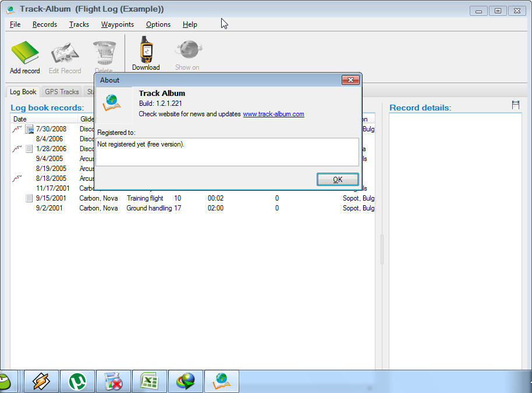Open the Excel taskbar icon
Image resolution: width=532 pixels, height=393 pixels.
149,381
